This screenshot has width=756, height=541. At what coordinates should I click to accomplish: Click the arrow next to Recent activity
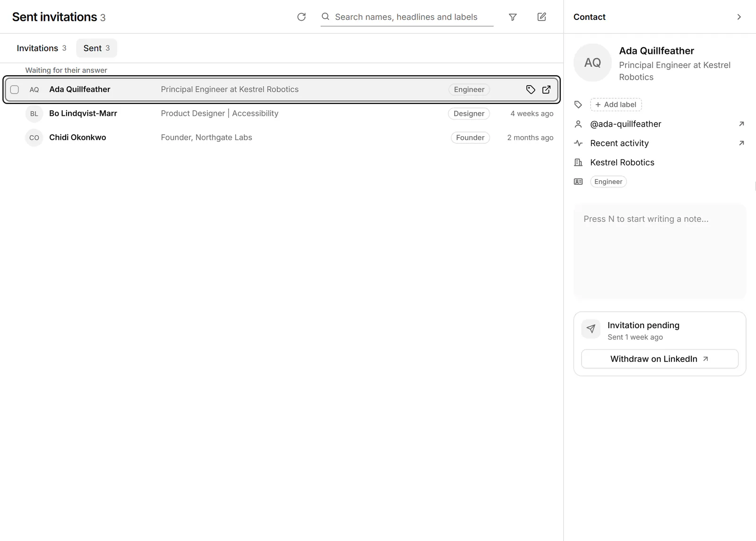[741, 143]
